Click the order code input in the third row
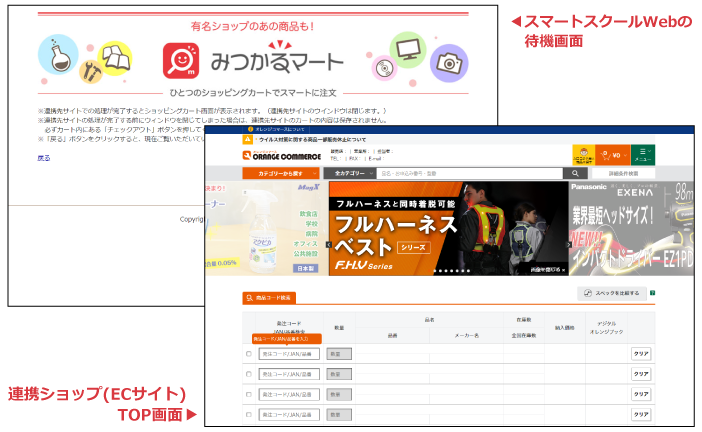 coord(289,394)
